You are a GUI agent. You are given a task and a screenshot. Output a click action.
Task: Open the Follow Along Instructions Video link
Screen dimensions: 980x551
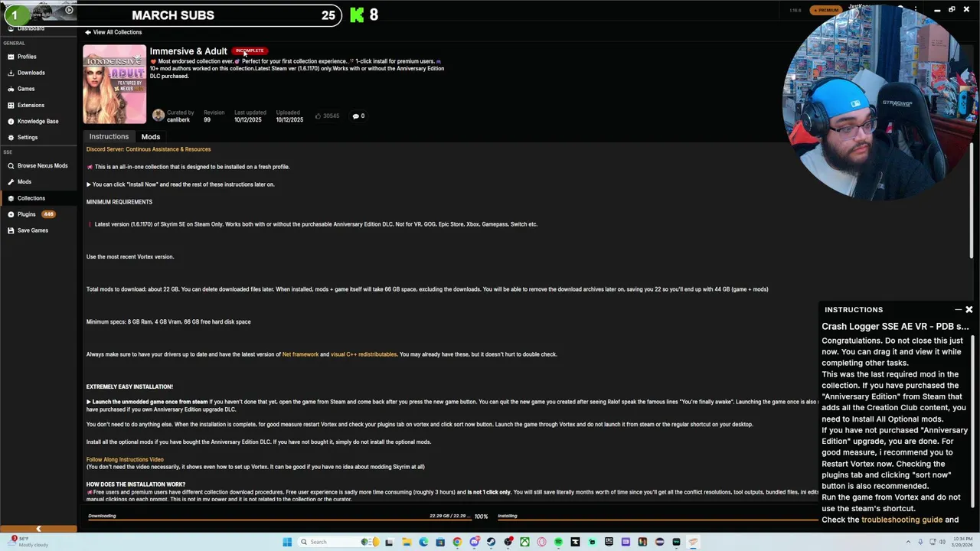point(125,459)
